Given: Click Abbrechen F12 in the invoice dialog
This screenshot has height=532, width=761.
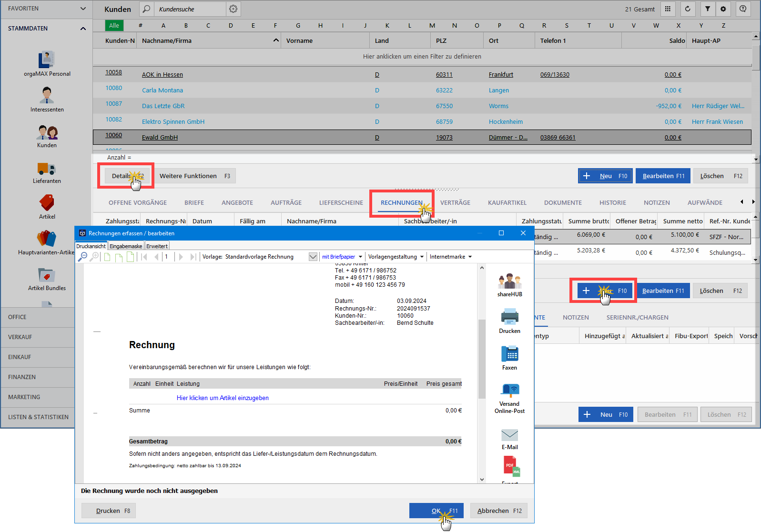Looking at the screenshot, I should [499, 511].
